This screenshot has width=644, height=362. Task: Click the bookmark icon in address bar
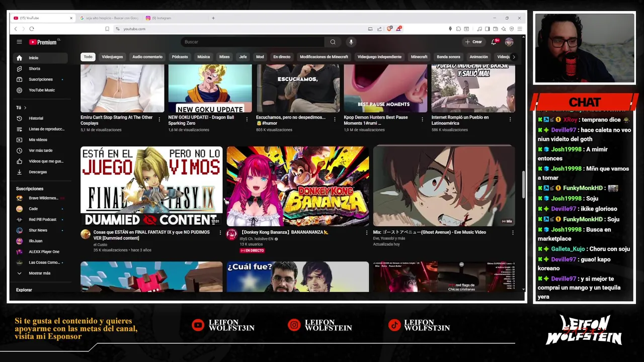tap(107, 29)
